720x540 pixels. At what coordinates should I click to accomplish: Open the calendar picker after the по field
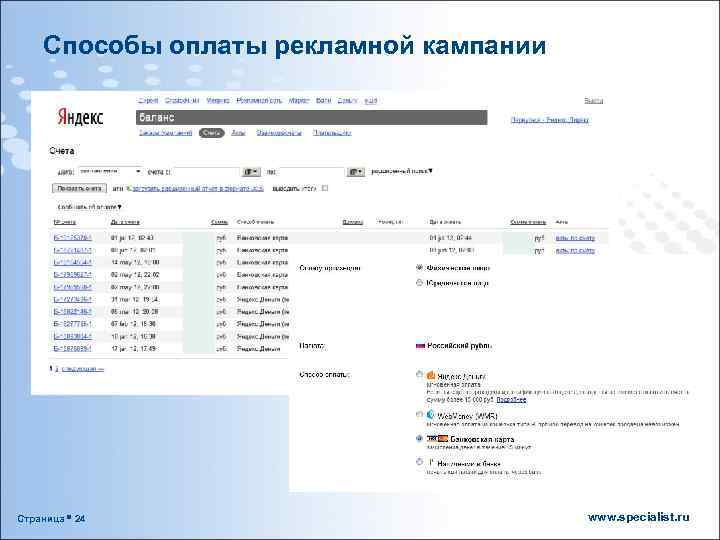[x=356, y=172]
